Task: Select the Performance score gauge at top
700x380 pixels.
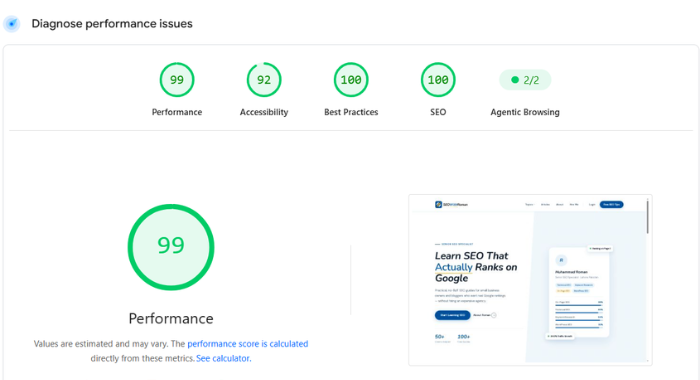Action: (177, 80)
